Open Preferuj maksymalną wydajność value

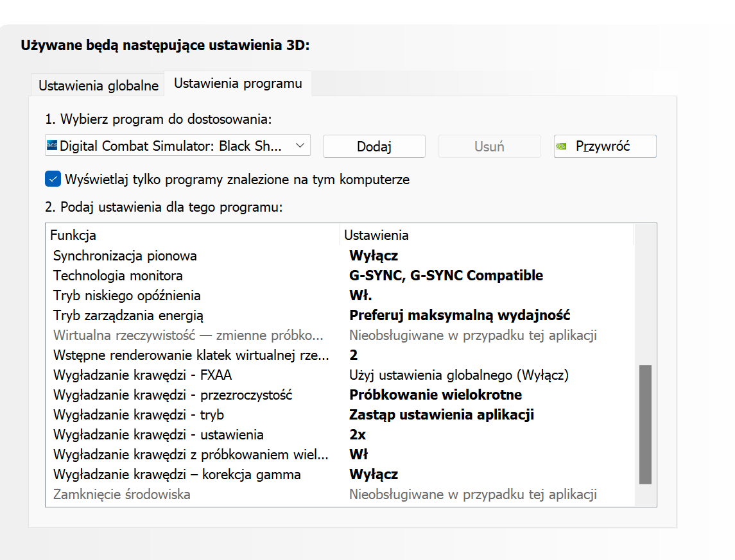pyautogui.click(x=460, y=315)
